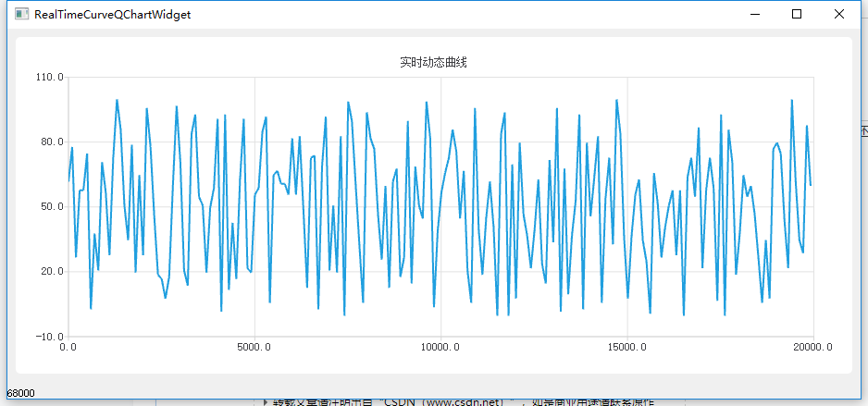Select the 10000.0 X-axis label

440,348
